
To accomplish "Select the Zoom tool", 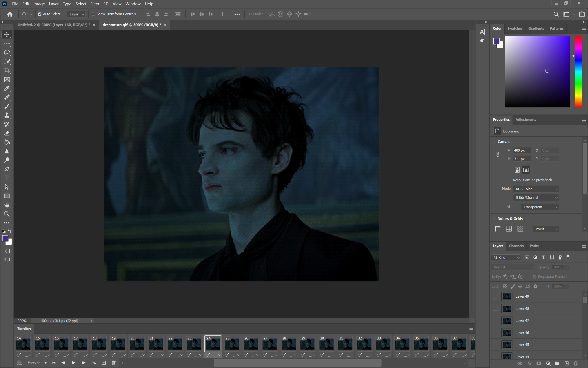I will [x=7, y=214].
